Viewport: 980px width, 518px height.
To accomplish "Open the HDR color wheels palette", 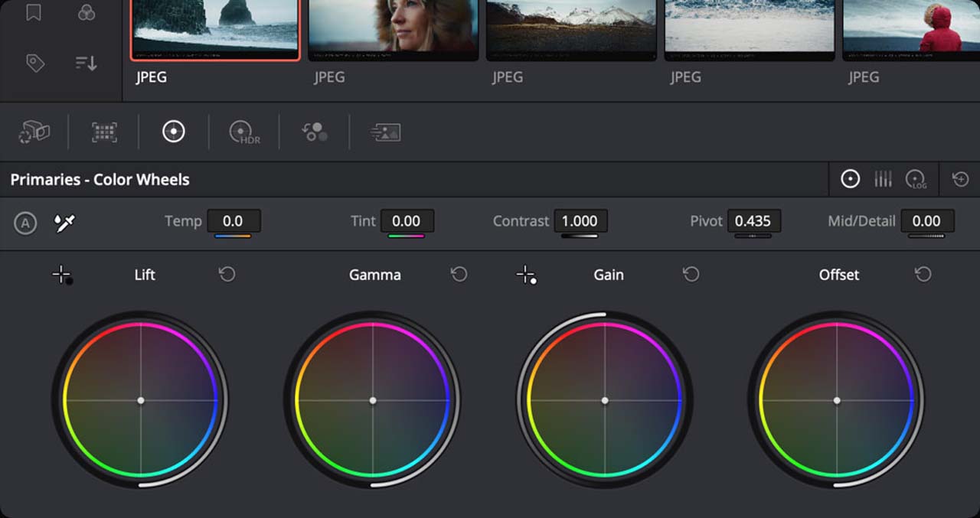I will point(244,132).
